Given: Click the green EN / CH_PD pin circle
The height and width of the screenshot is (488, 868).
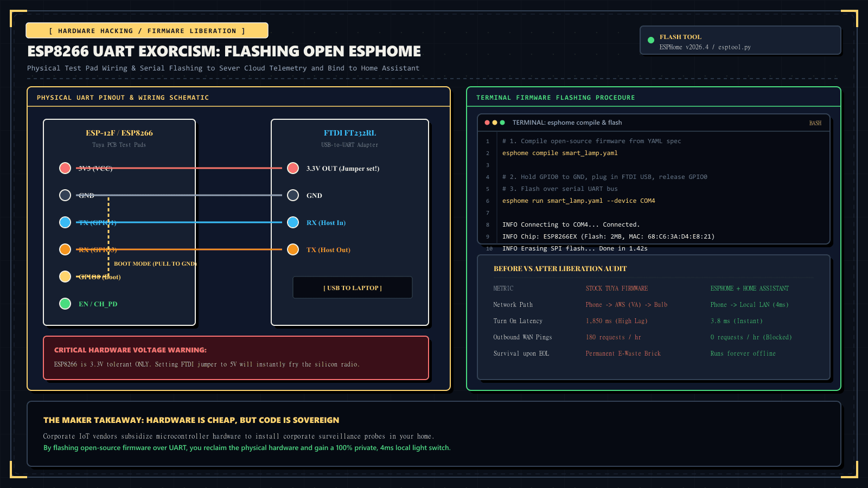Looking at the screenshot, I should [x=65, y=304].
